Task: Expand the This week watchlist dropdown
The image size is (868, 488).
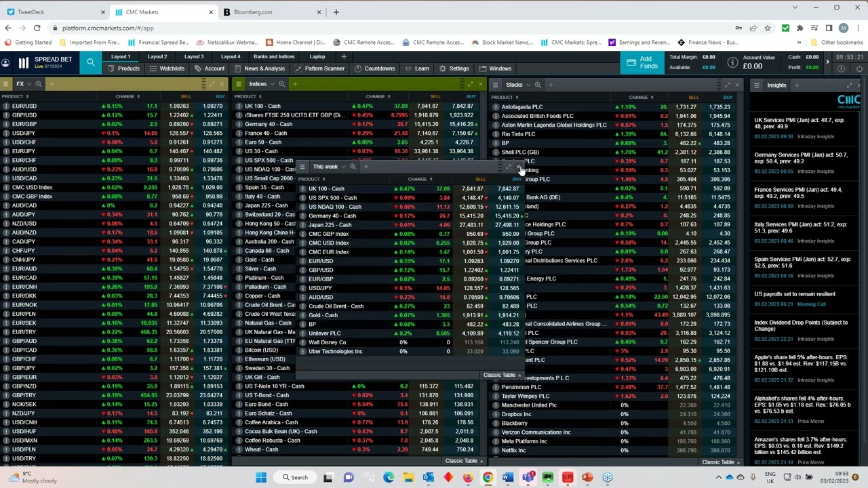Action: (x=343, y=167)
